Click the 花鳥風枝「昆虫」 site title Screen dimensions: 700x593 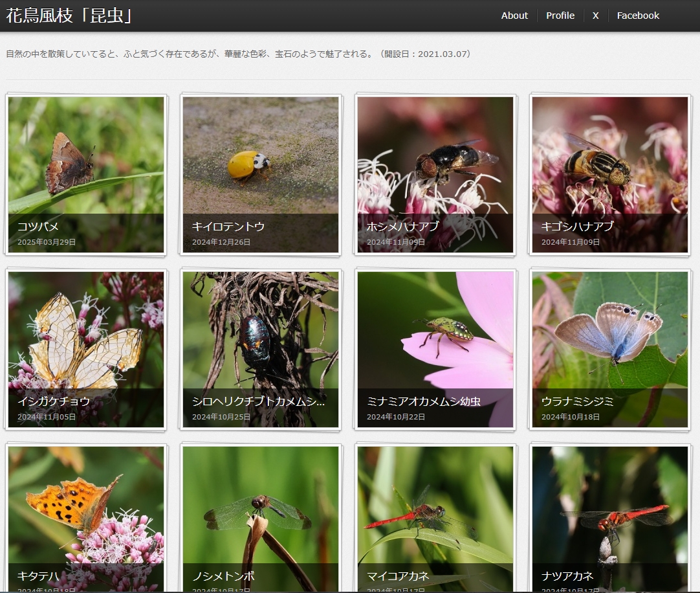click(69, 15)
